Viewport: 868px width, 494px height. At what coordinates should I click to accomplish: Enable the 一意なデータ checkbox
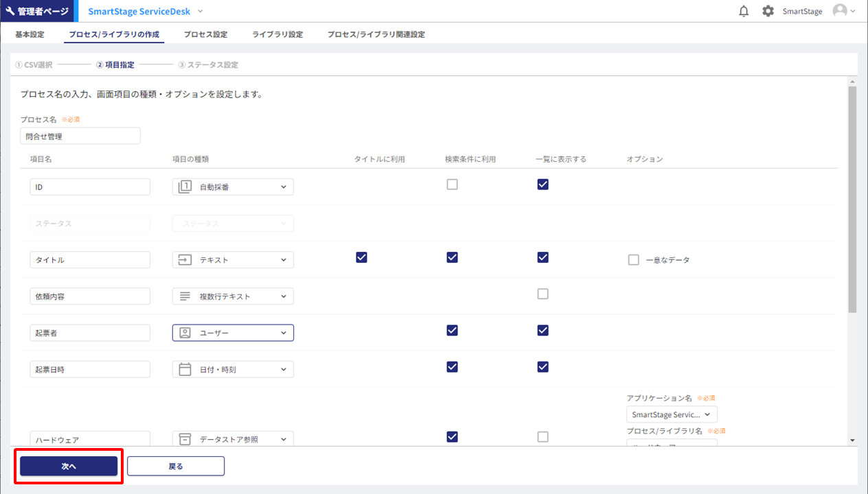click(x=633, y=260)
